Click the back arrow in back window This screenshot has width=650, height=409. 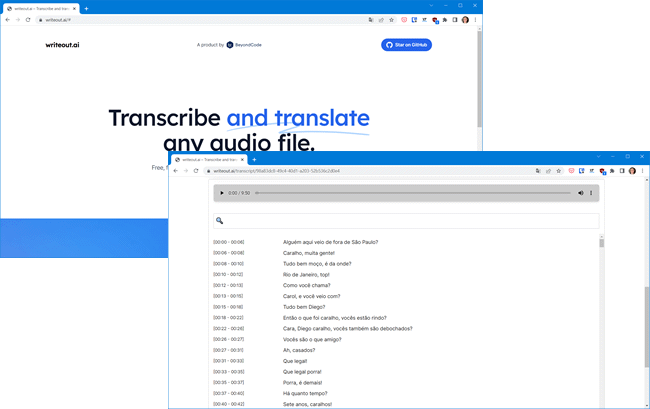click(7, 20)
